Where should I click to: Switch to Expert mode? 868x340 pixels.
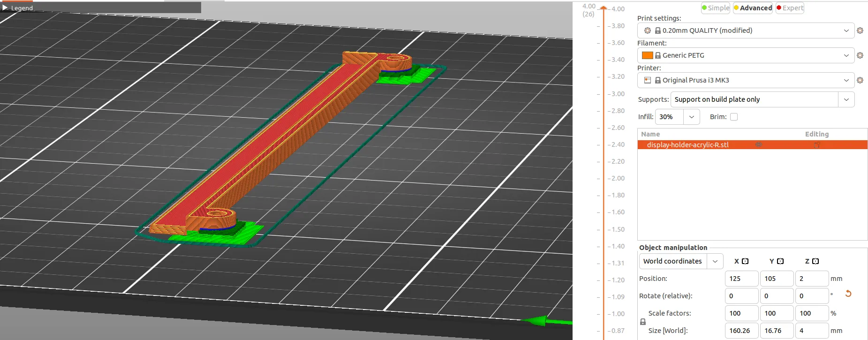pyautogui.click(x=790, y=8)
